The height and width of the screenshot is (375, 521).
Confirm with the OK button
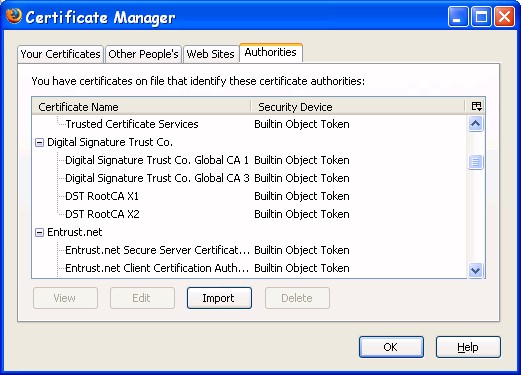coord(391,347)
